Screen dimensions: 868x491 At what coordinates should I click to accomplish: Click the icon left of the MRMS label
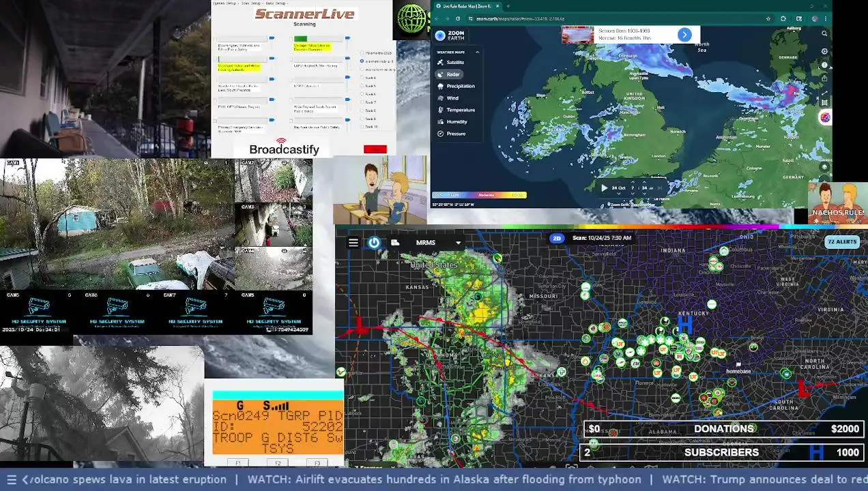tap(395, 242)
